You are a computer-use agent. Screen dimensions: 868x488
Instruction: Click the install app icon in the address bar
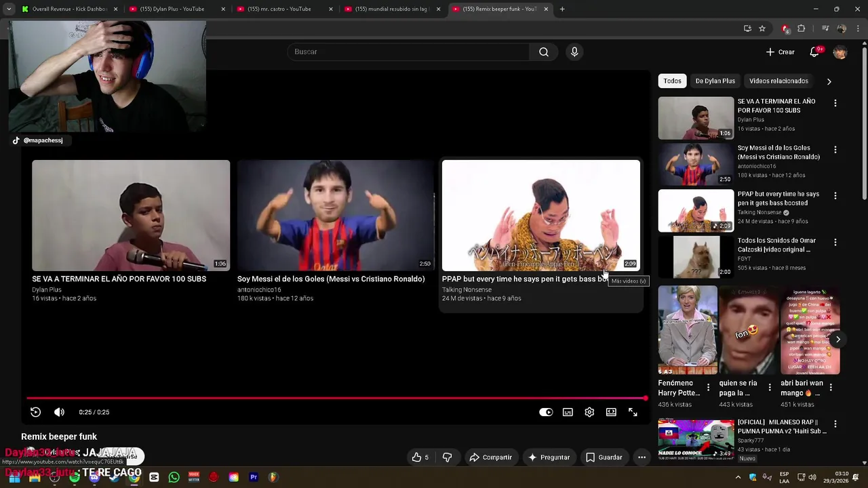[x=747, y=28]
